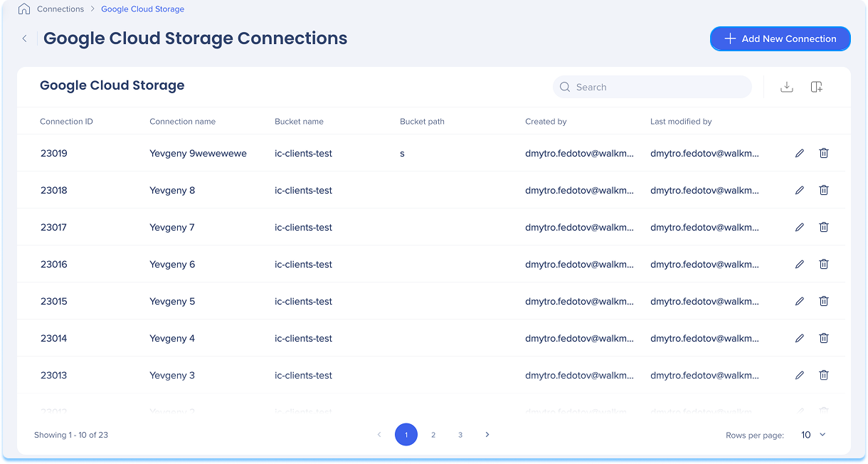Click Last modified by email in row 23015
The image size is (868, 464).
click(x=704, y=301)
